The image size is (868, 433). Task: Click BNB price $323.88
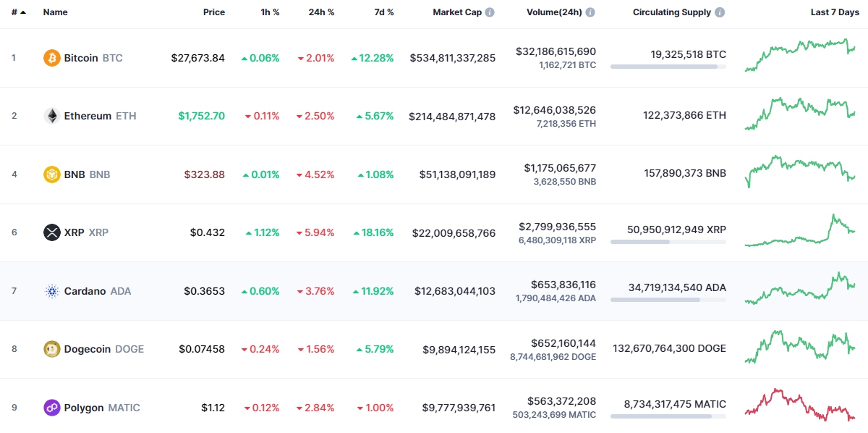[x=205, y=175]
